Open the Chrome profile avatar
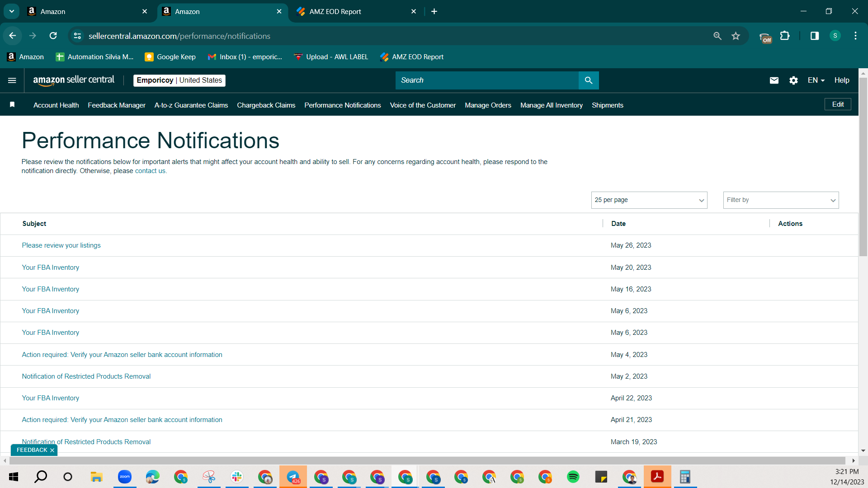Screen dimensions: 868x488 (x=835, y=36)
